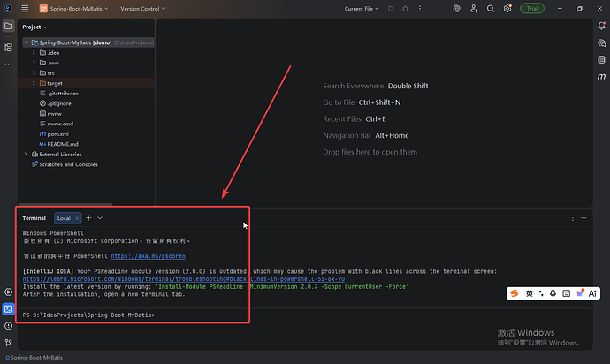Open new terminal session options chevron

coord(100,217)
